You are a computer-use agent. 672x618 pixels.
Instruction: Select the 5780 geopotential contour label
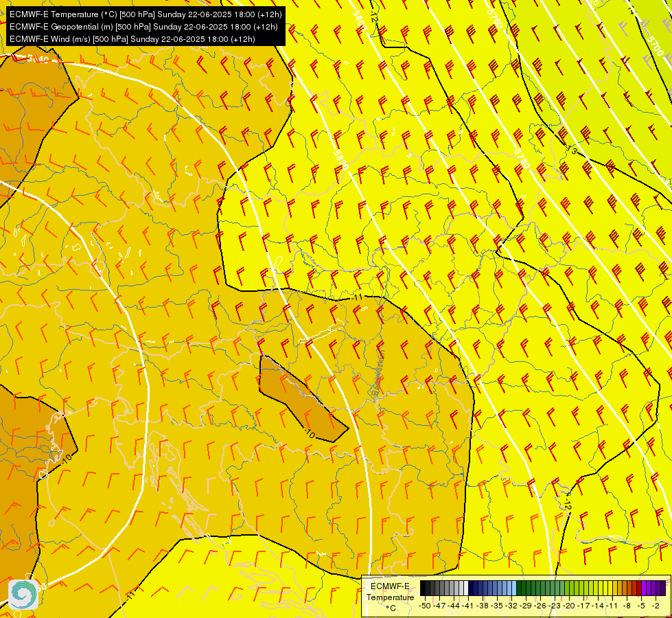(522, 159)
